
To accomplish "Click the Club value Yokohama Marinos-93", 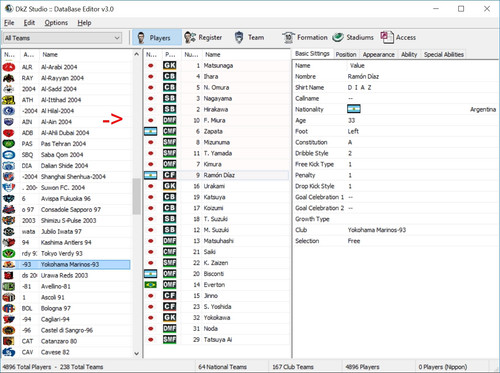I will click(x=377, y=230).
